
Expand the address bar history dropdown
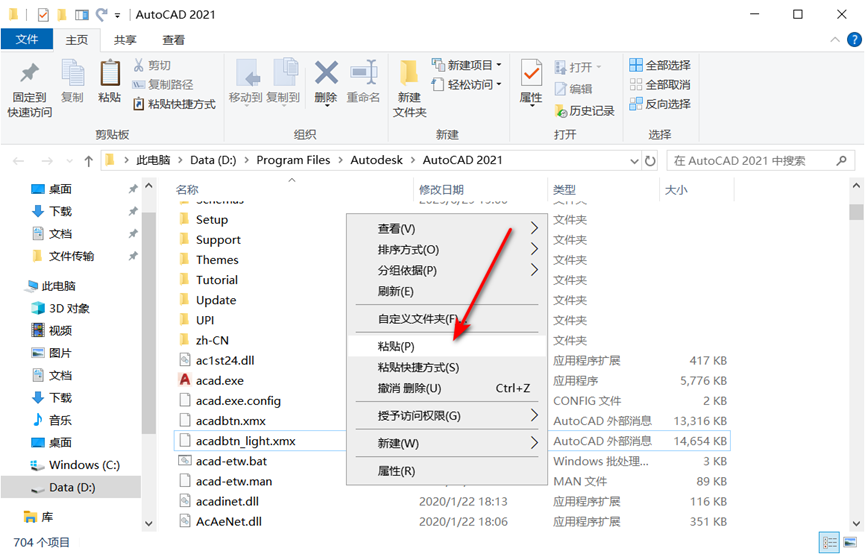click(x=634, y=161)
